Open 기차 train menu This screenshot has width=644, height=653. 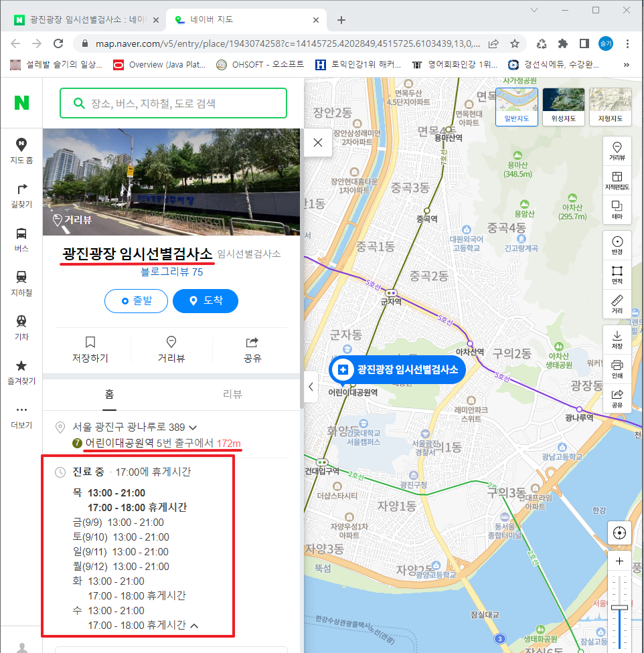[21, 328]
